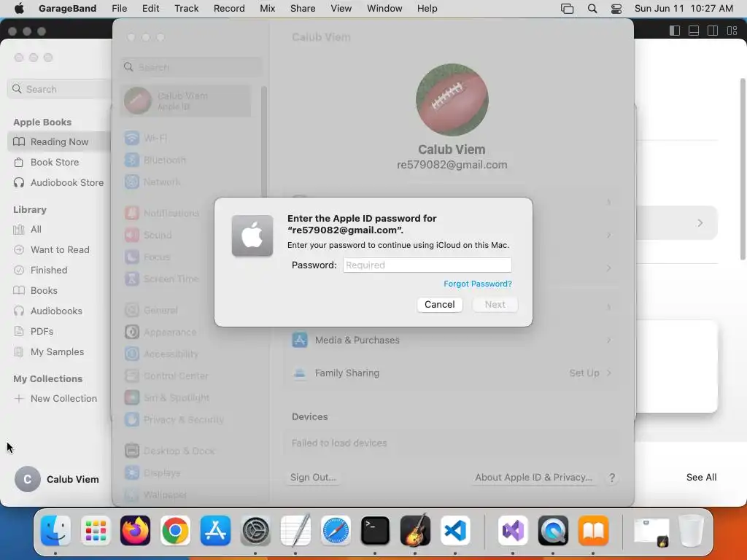Click See All in Books window

[x=701, y=478]
